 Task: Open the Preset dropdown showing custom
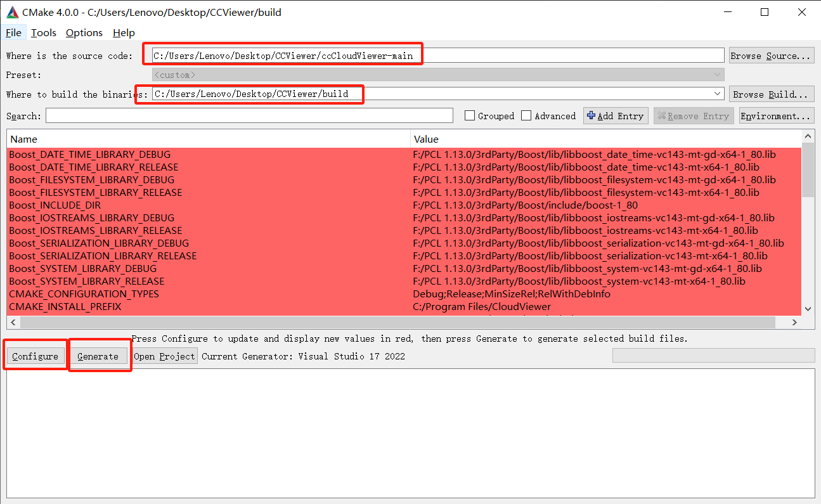tap(717, 74)
